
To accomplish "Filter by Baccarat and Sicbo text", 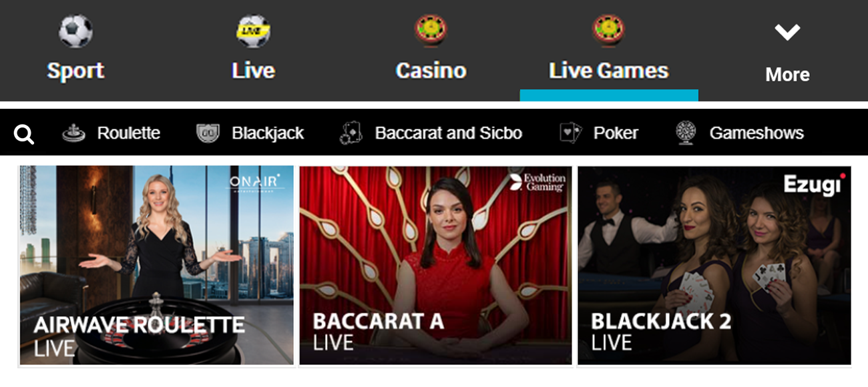I will pos(449,133).
